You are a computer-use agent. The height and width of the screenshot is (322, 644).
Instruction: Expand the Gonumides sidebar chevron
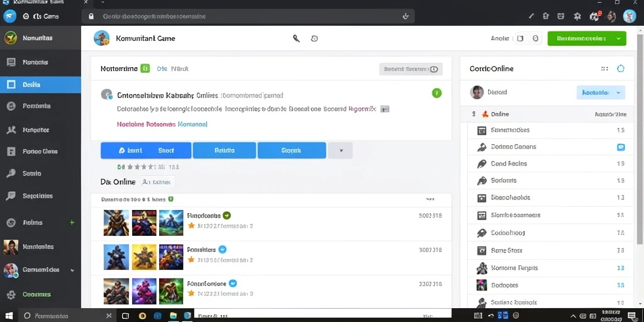coord(73,270)
